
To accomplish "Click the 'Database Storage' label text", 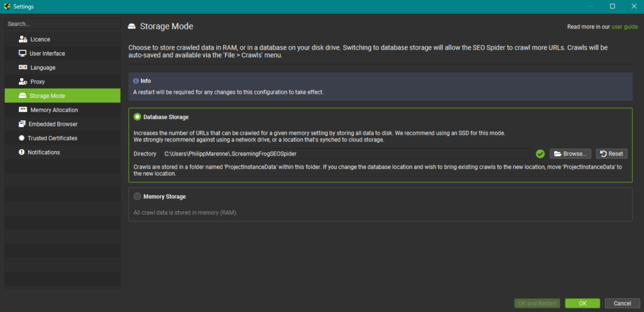I will coord(166,117).
